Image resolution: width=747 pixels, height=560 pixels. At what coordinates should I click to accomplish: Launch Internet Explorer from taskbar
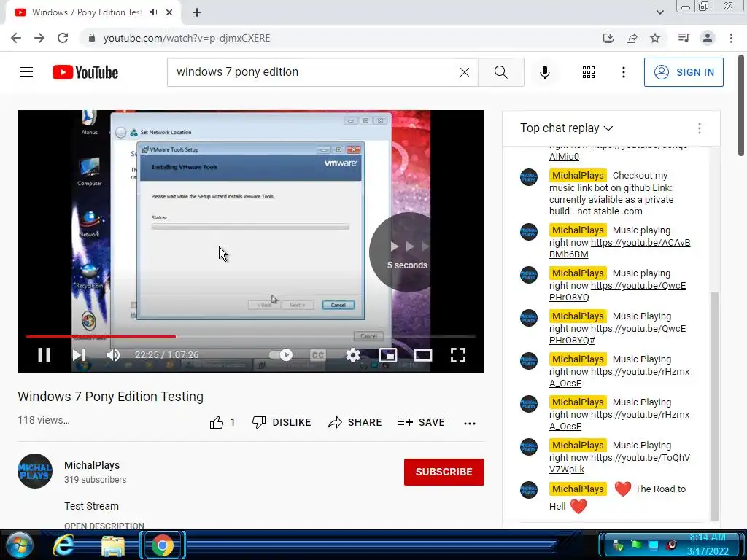click(63, 545)
